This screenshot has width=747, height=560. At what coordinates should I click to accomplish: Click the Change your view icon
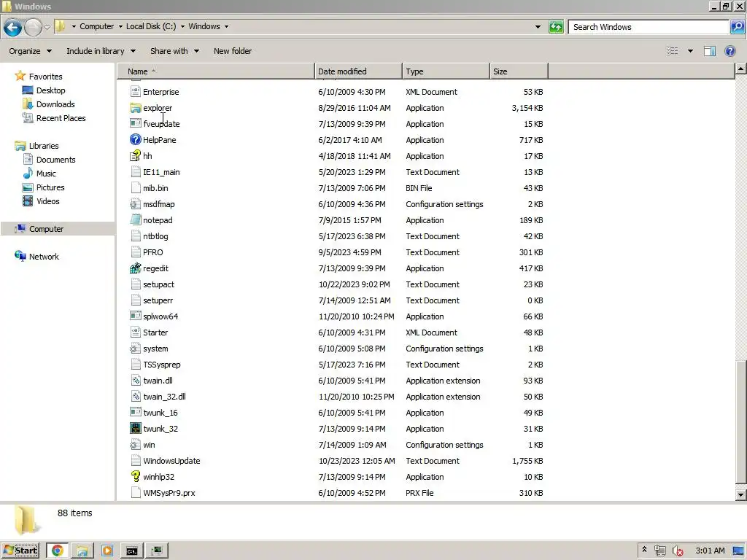tap(672, 51)
